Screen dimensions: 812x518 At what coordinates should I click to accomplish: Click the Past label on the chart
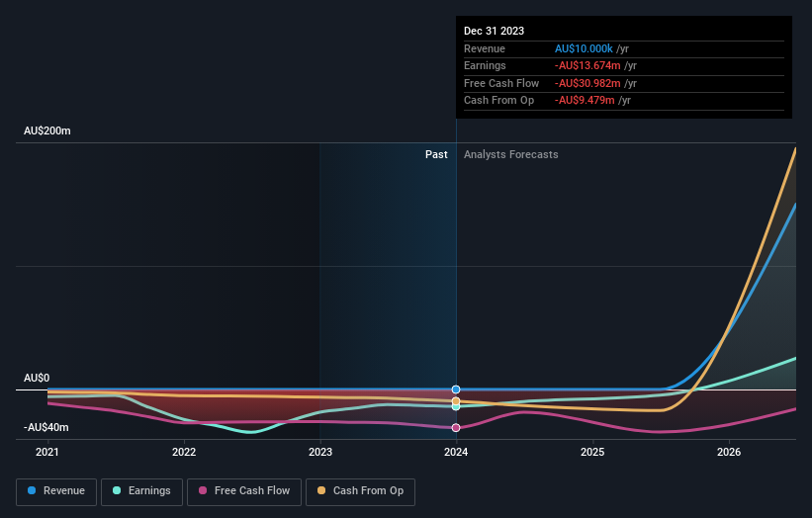(x=436, y=154)
